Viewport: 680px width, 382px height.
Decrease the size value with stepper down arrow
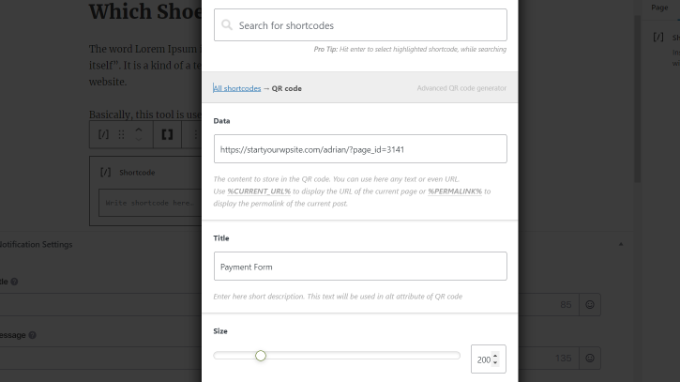495,362
